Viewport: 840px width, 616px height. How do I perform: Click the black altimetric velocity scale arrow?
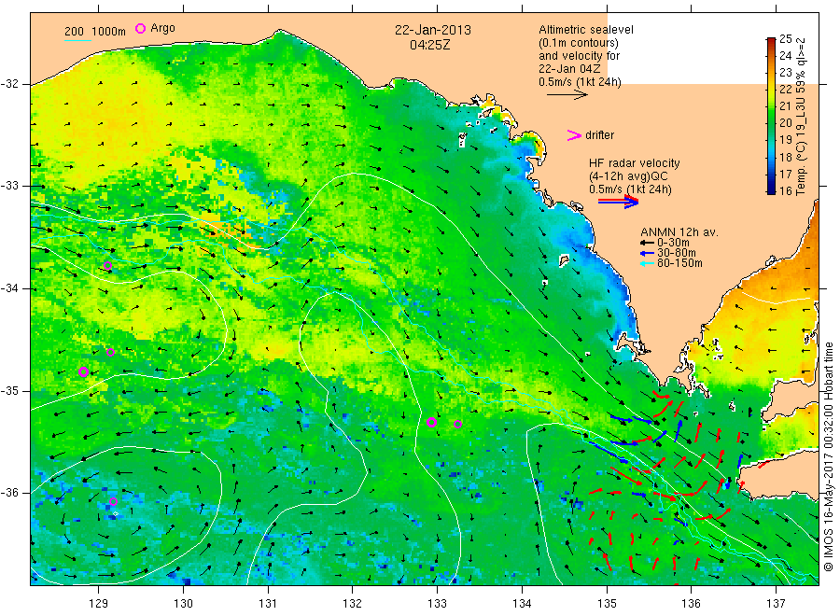567,95
